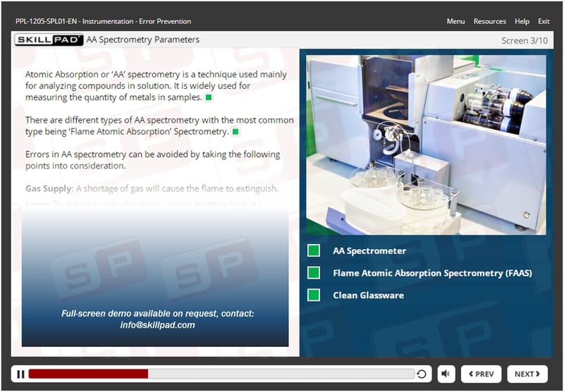Click the replay icon beside the progress bar
The image size is (564, 392).
coord(422,374)
